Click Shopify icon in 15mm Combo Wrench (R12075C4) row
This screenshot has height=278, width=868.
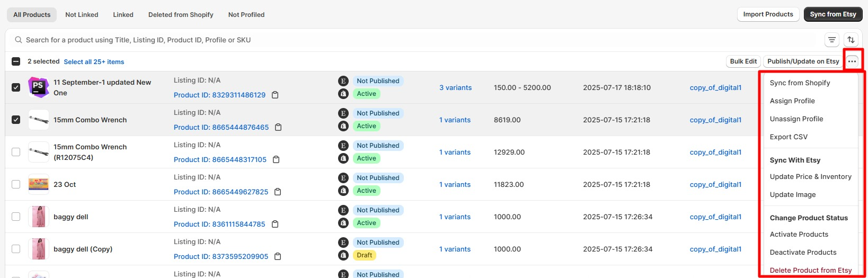[x=343, y=158]
